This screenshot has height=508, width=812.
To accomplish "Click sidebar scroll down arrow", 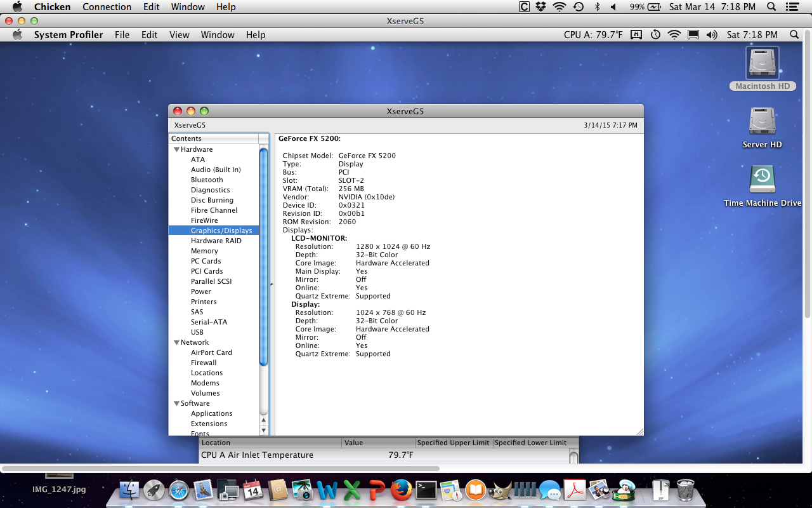I will point(264,430).
